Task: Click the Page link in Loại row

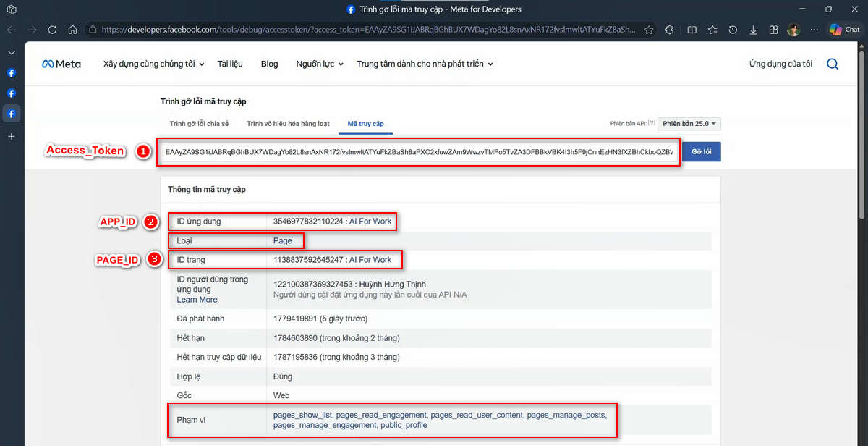Action: (282, 240)
